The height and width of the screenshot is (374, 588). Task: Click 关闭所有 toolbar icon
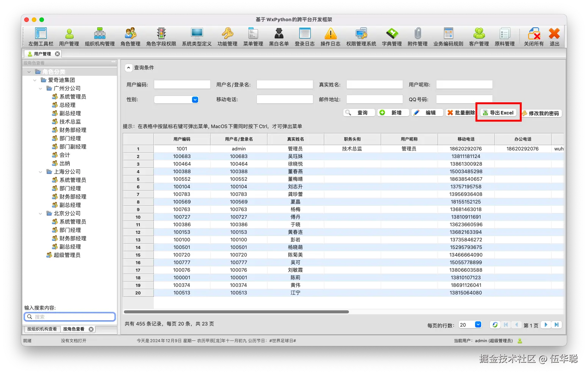[534, 37]
